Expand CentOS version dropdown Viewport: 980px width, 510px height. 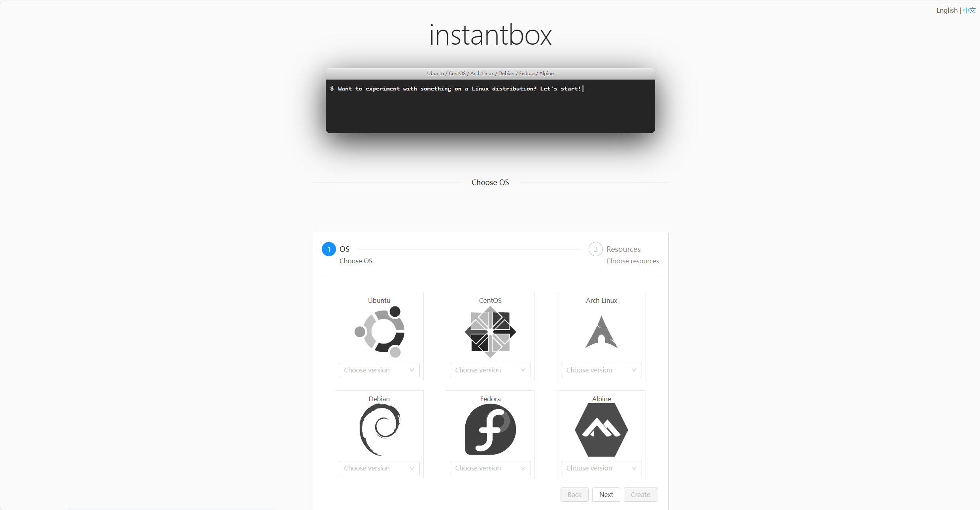490,370
